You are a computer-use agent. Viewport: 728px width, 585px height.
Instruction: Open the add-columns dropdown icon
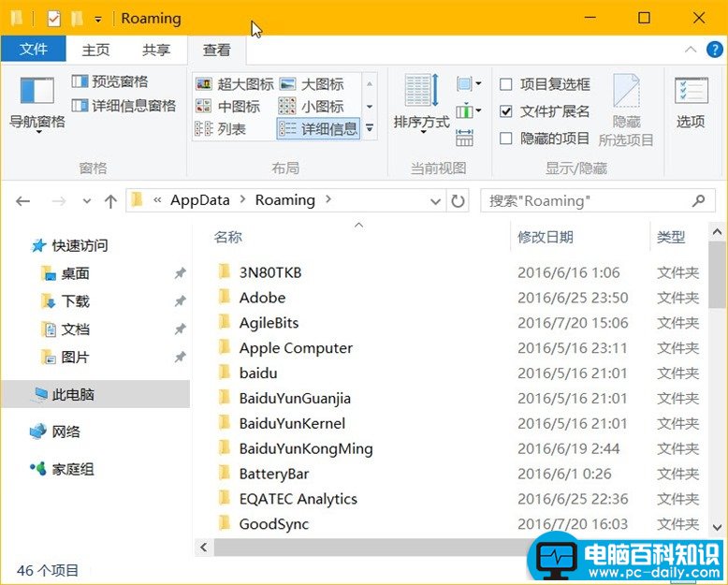[x=469, y=111]
